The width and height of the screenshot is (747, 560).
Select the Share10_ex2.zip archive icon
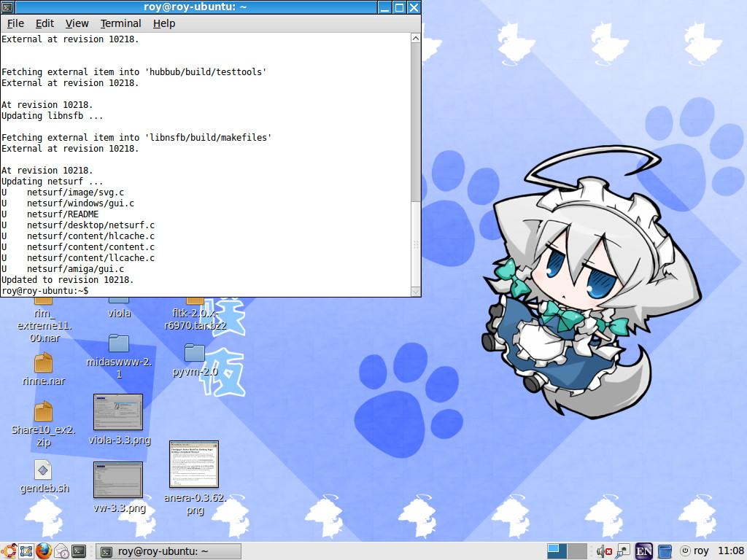[43, 424]
